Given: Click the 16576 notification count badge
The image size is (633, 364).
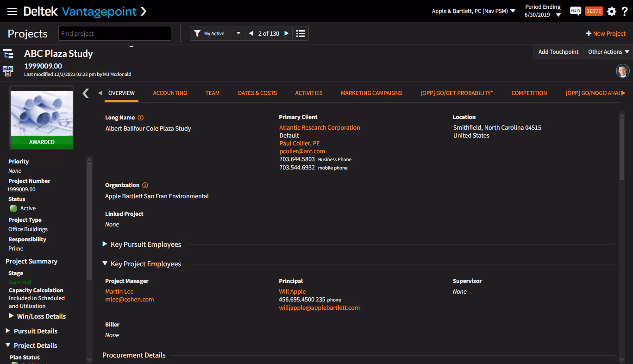Looking at the screenshot, I should [594, 11].
